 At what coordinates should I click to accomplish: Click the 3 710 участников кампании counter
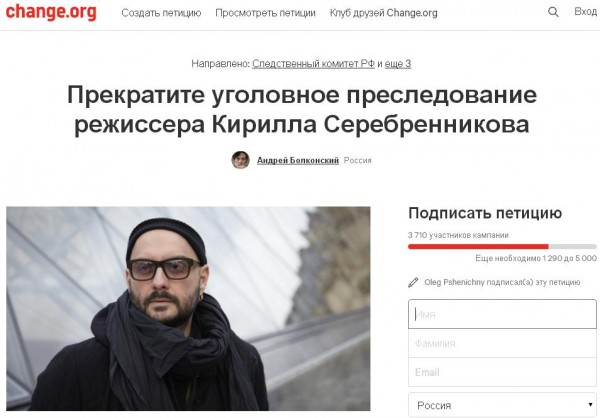pos(458,235)
